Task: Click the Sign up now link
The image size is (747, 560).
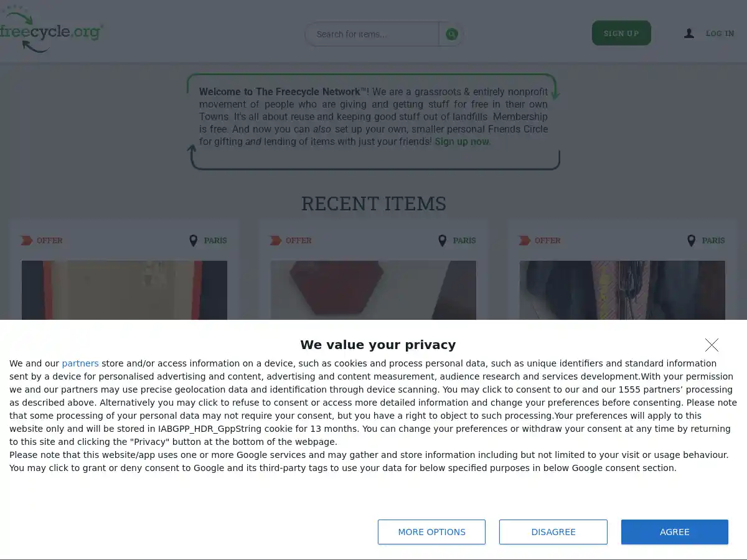Action: (462, 141)
